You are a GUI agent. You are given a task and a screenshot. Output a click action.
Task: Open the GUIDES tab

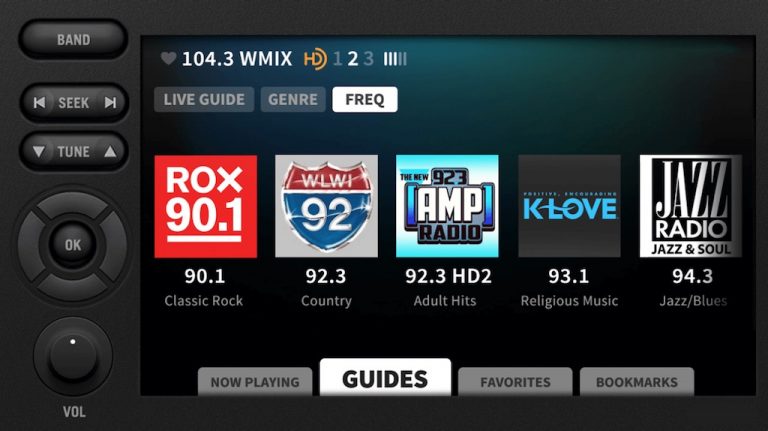pyautogui.click(x=385, y=378)
